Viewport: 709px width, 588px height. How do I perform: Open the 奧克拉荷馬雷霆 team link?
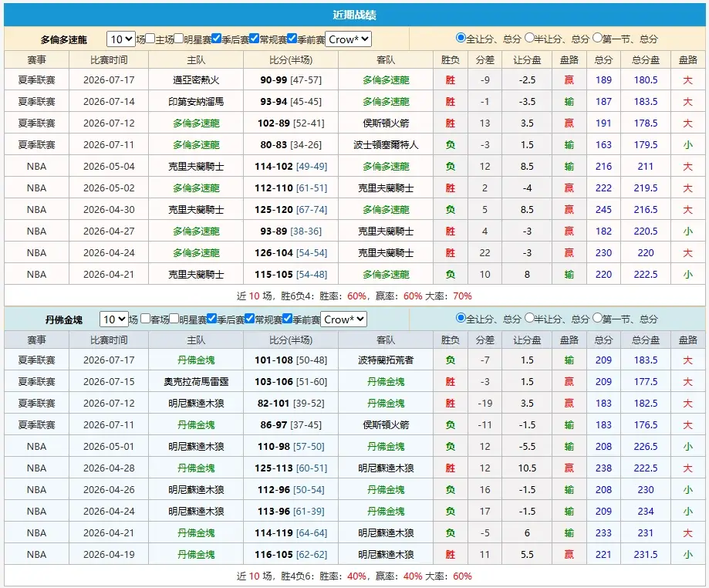(x=196, y=382)
